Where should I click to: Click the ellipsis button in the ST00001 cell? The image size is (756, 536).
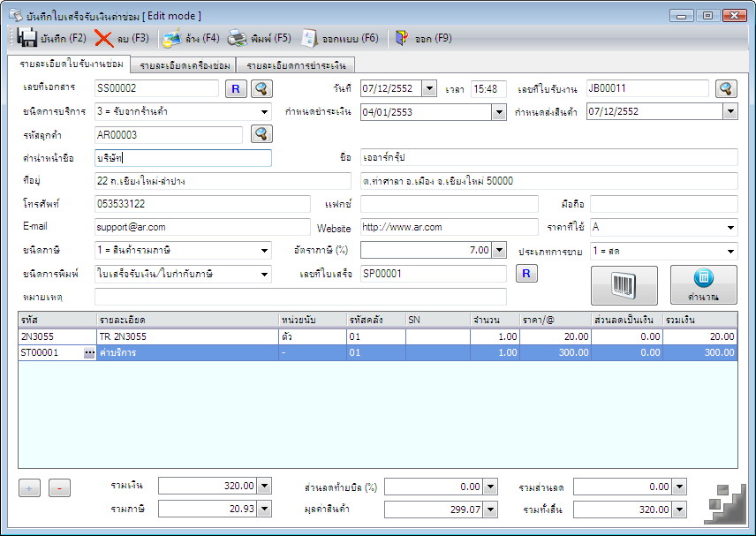(x=90, y=353)
